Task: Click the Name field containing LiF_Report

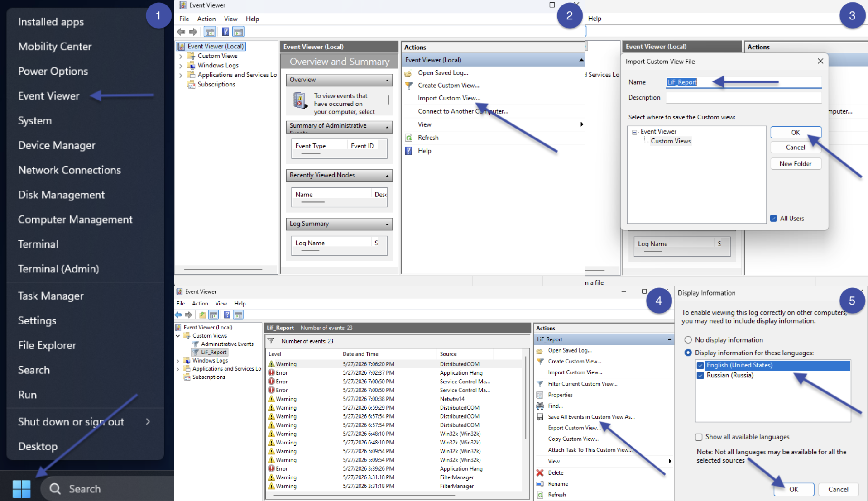Action: pyautogui.click(x=743, y=82)
